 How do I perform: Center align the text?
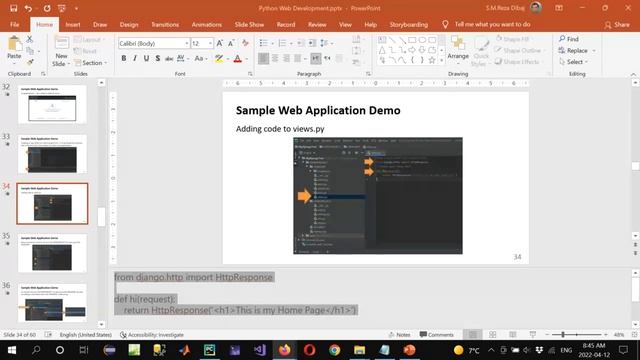(275, 59)
